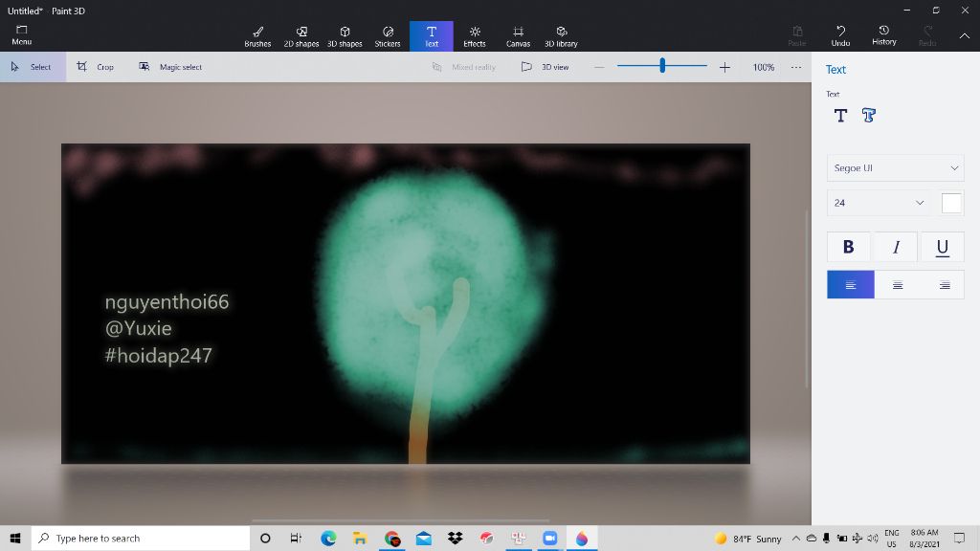Open the 84°F Sunny weather widget
Viewport: 980px width, 551px height.
coord(748,539)
